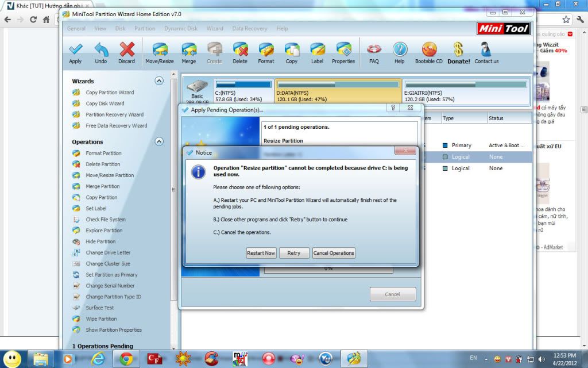
Task: Open the Disk menu
Action: click(x=121, y=29)
